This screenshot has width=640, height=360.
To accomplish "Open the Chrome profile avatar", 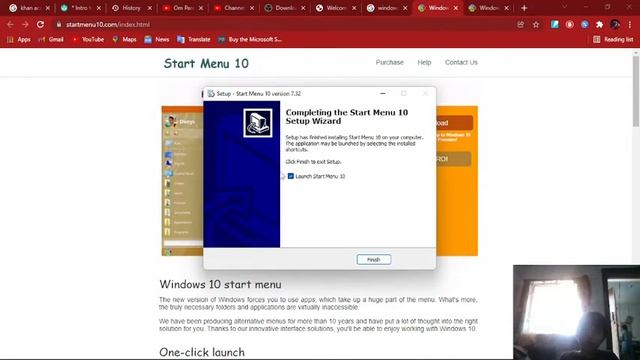I will coord(615,24).
